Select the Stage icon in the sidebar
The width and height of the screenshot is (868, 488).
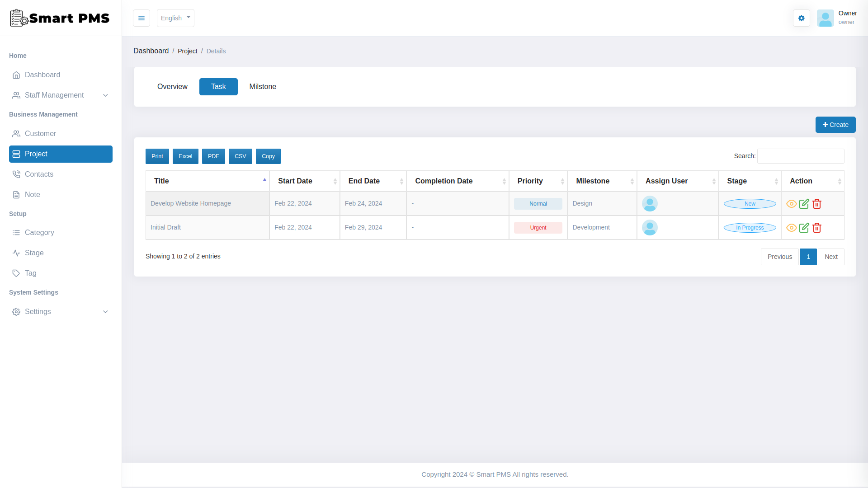click(16, 253)
